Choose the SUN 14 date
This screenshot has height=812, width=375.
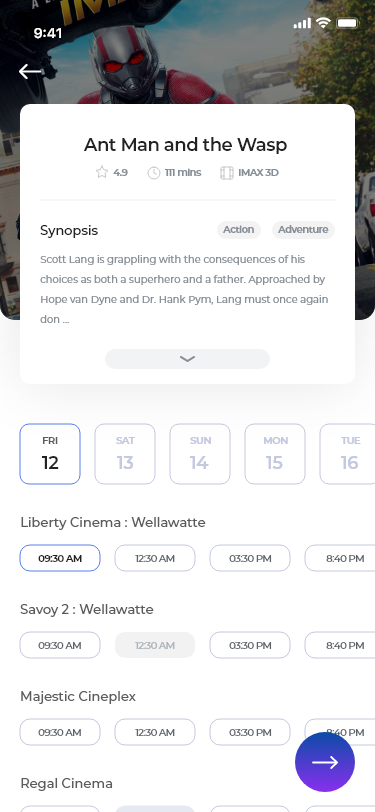(200, 454)
